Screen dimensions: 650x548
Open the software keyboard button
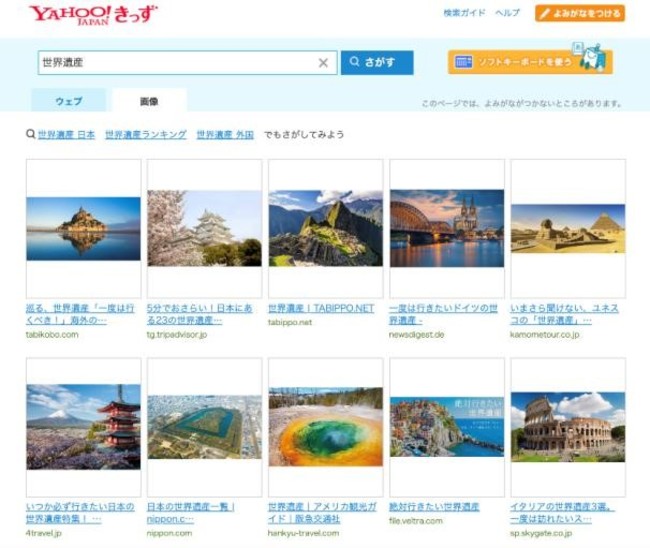(530, 62)
